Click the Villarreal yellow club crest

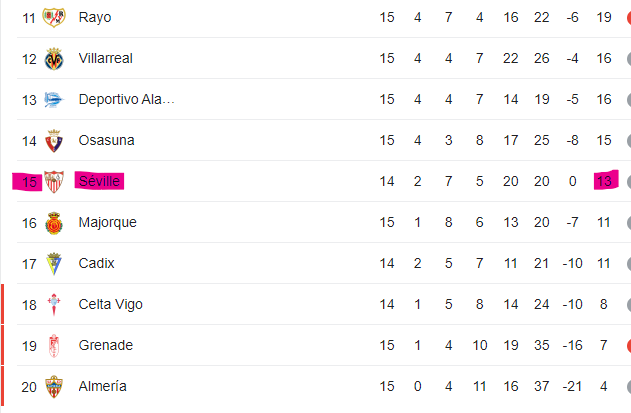[54, 59]
